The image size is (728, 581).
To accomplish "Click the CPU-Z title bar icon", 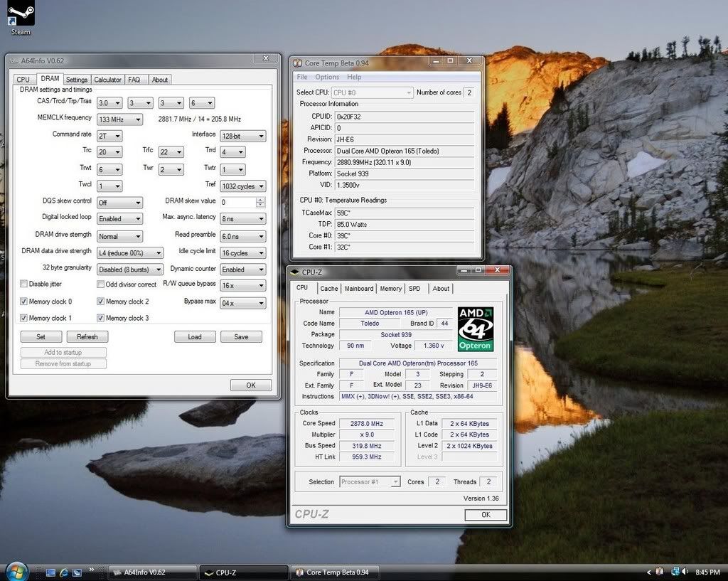I will pyautogui.click(x=294, y=272).
